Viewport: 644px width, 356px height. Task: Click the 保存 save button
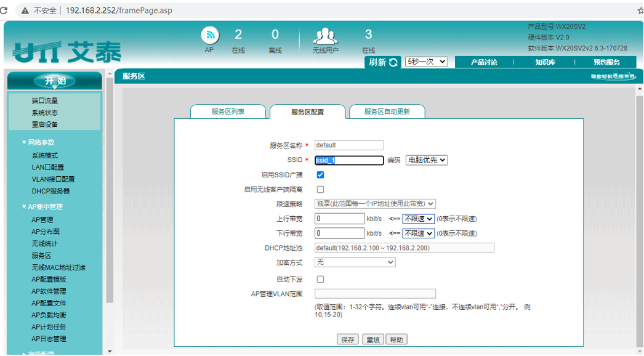point(348,339)
